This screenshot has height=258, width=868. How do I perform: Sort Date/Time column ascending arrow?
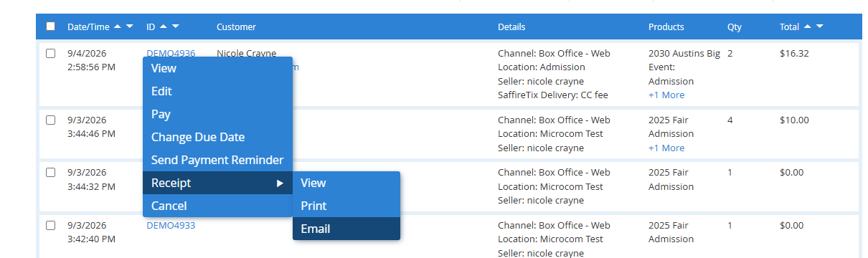118,27
